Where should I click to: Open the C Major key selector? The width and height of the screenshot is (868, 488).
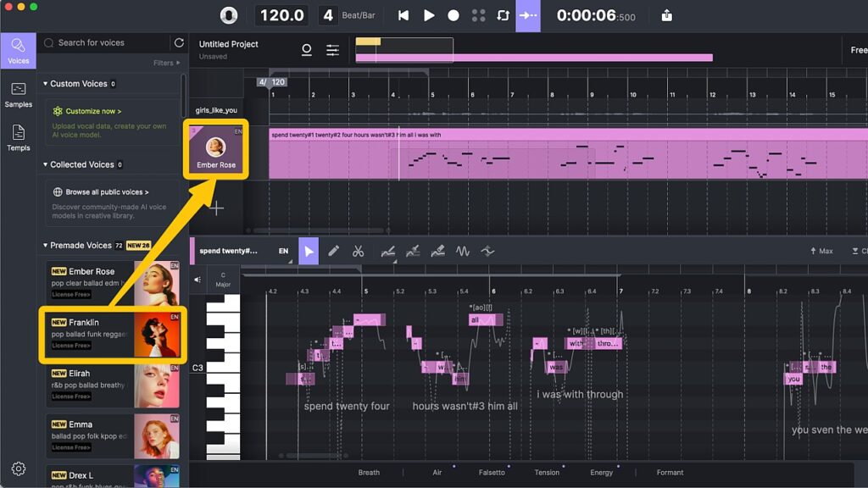pyautogui.click(x=224, y=278)
